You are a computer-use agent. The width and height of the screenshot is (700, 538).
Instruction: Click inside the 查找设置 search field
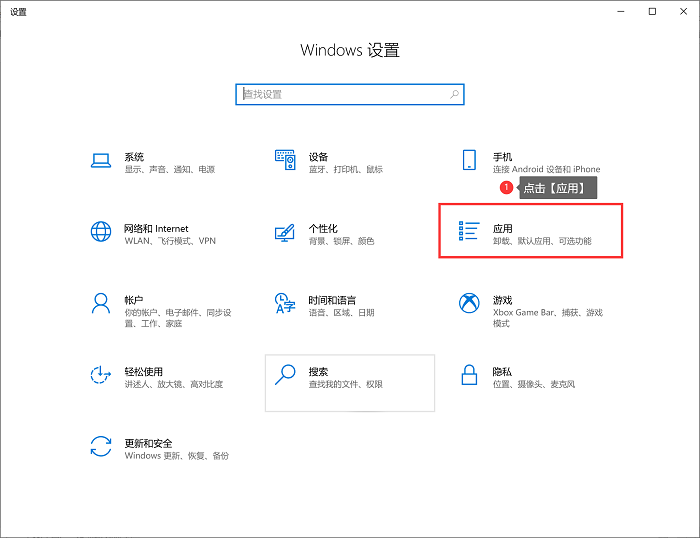[340, 94]
